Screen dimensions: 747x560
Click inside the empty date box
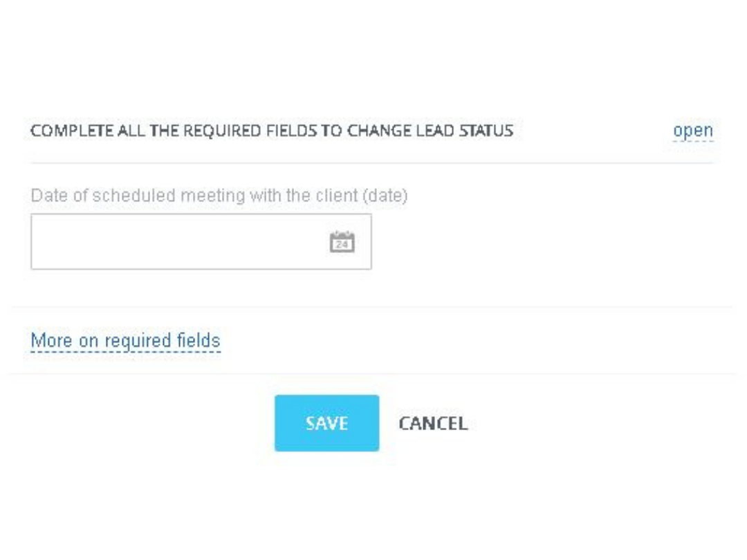coord(201,241)
